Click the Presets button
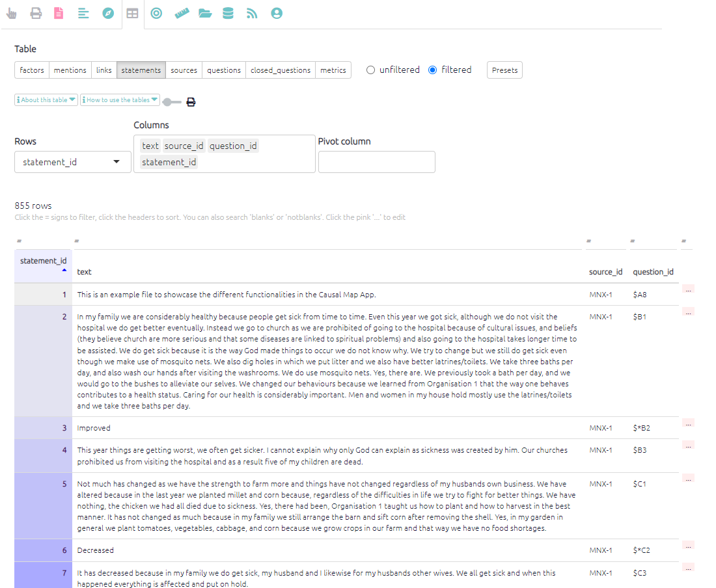The height and width of the screenshot is (588, 716). 504,70
